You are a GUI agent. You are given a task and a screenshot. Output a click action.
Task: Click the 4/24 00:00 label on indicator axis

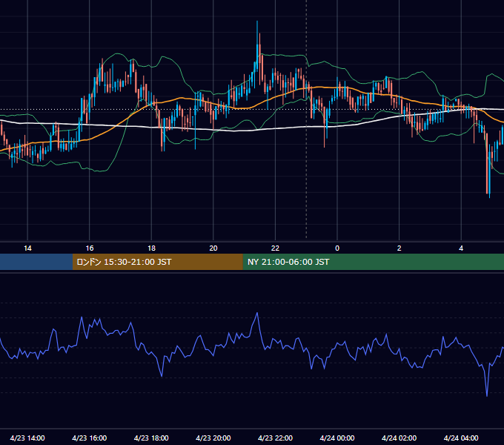click(x=337, y=438)
